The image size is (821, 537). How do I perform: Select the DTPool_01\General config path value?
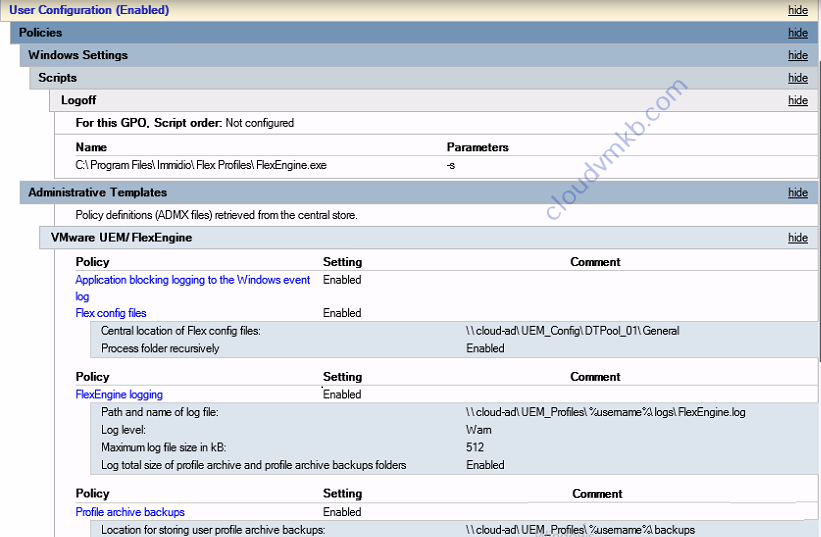pyautogui.click(x=572, y=331)
